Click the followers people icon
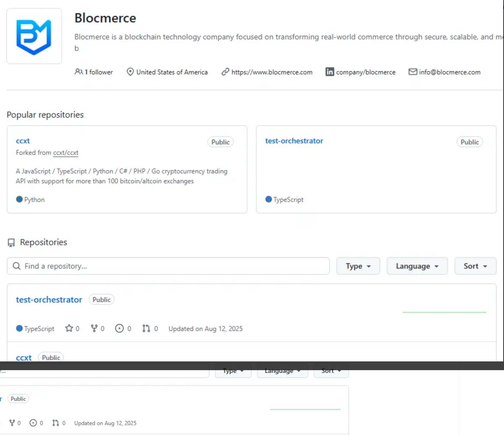Screen dimensions: 504x435 click(78, 72)
